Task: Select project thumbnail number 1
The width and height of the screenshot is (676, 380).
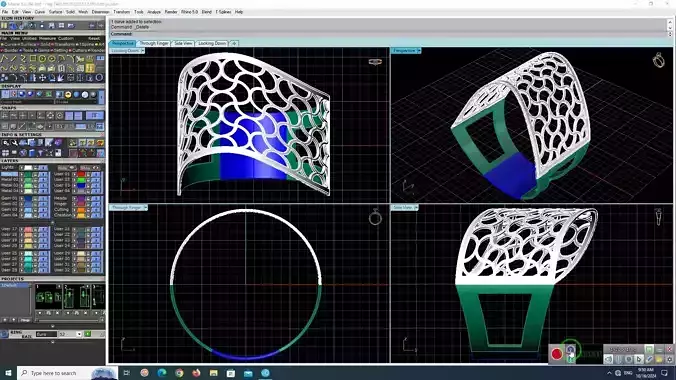Action: (48, 297)
